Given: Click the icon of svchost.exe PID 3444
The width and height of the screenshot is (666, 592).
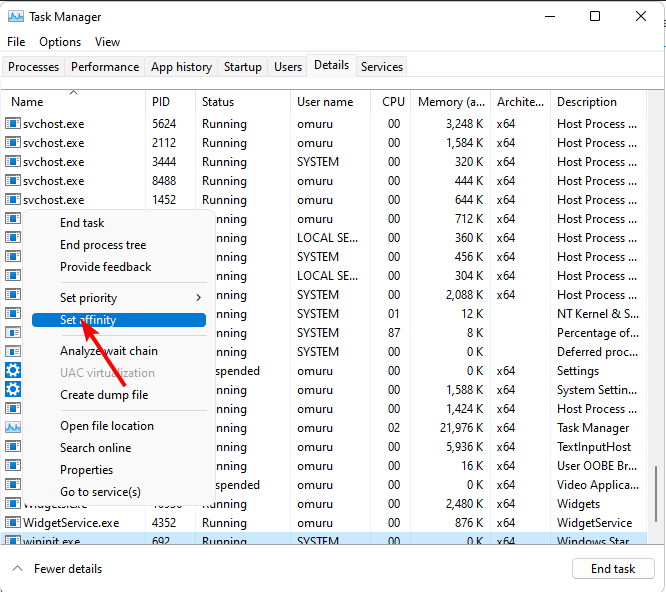Looking at the screenshot, I should click(x=13, y=162).
